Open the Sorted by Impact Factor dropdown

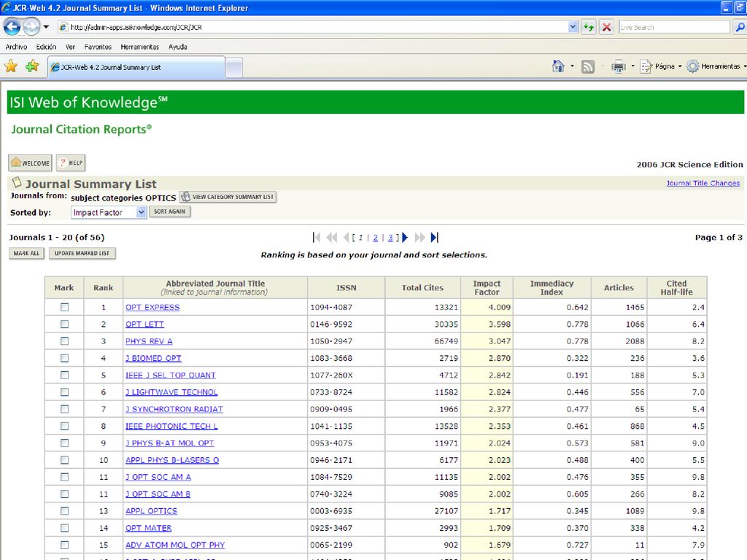coord(109,212)
